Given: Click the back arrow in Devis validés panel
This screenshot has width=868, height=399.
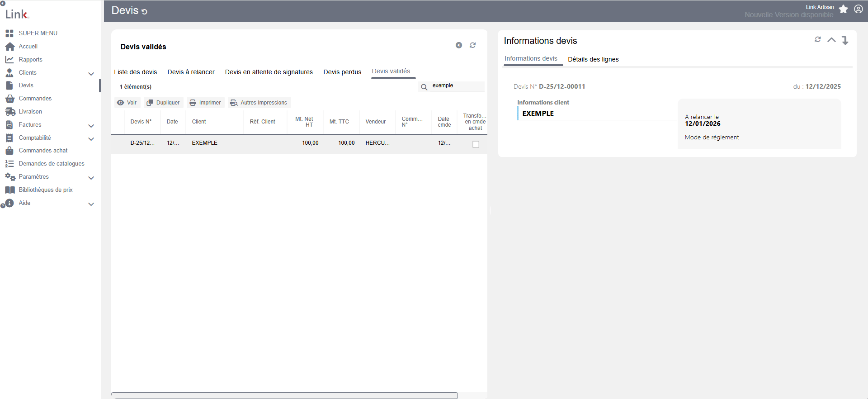Looking at the screenshot, I should (x=459, y=45).
